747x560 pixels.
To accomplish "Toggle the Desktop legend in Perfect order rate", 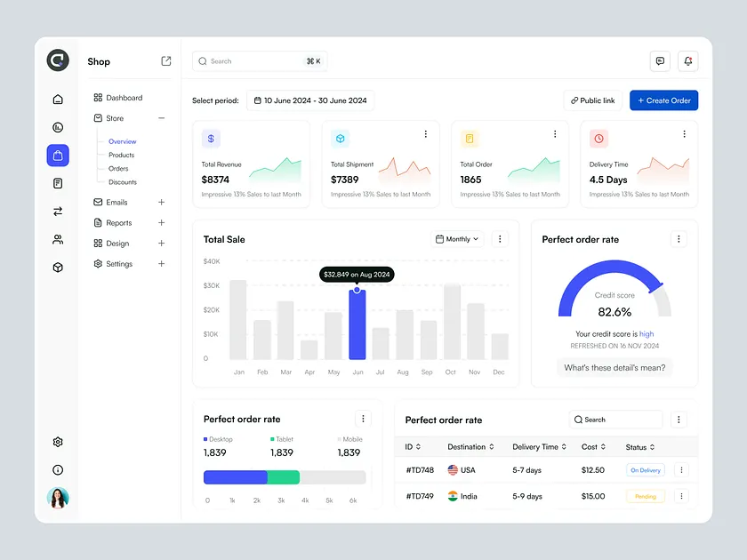I will (218, 438).
